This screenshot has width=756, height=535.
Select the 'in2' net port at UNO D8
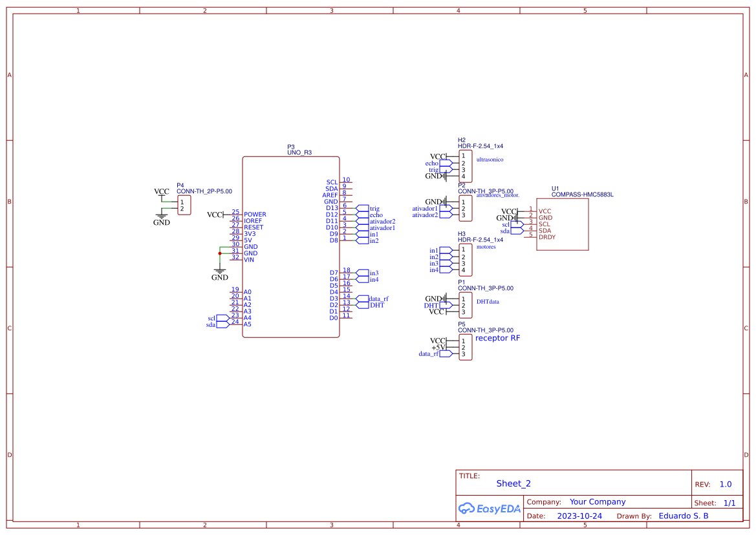click(x=367, y=241)
